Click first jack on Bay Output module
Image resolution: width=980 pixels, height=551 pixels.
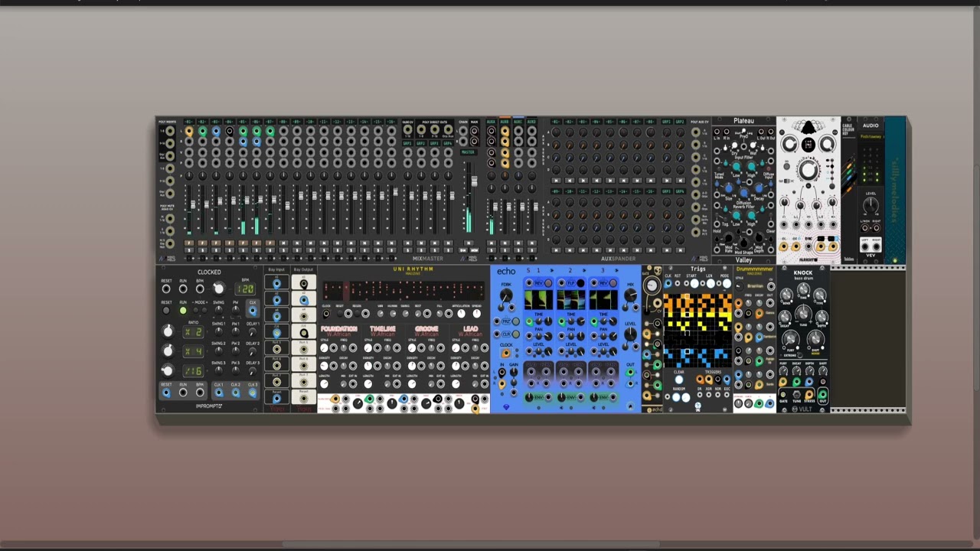point(304,284)
